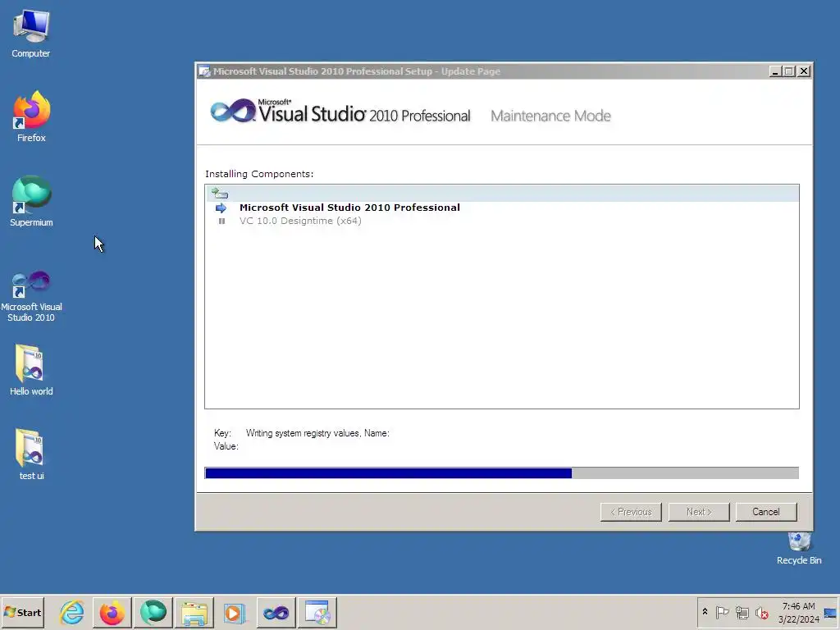Show hidden system tray icons

pos(705,612)
